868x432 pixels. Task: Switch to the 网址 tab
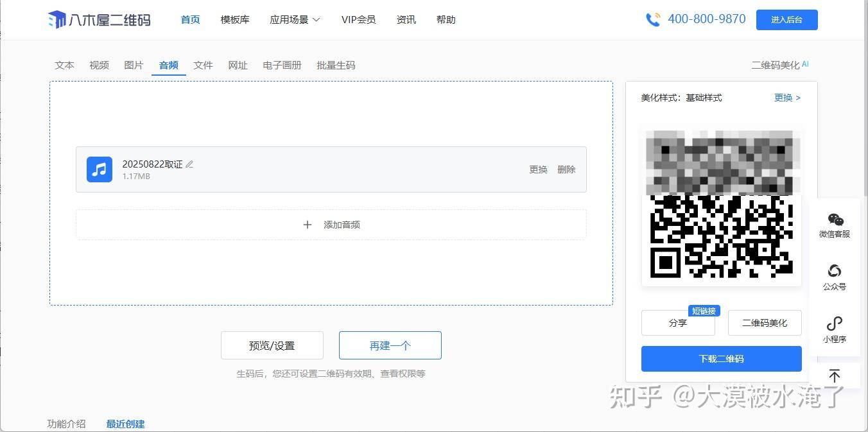238,65
